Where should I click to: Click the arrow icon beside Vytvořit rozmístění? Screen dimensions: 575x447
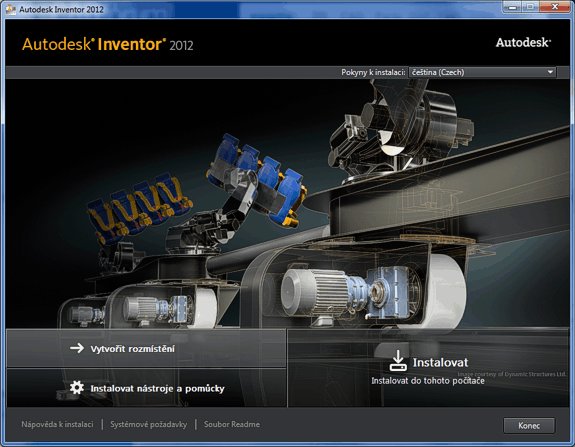click(77, 348)
